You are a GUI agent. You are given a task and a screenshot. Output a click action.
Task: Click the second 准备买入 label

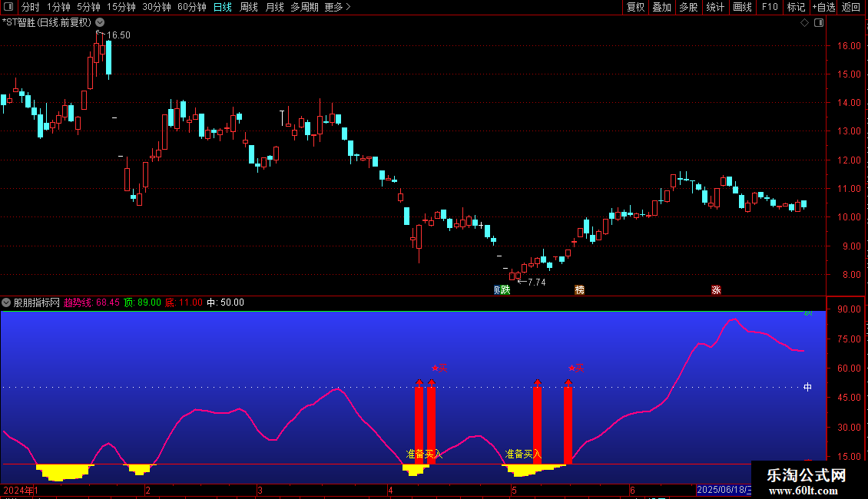[523, 454]
